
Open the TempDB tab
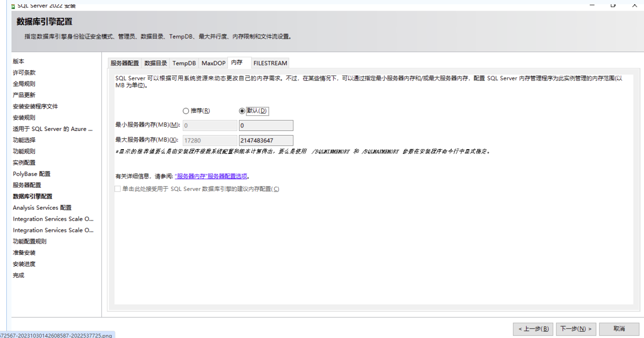(184, 63)
